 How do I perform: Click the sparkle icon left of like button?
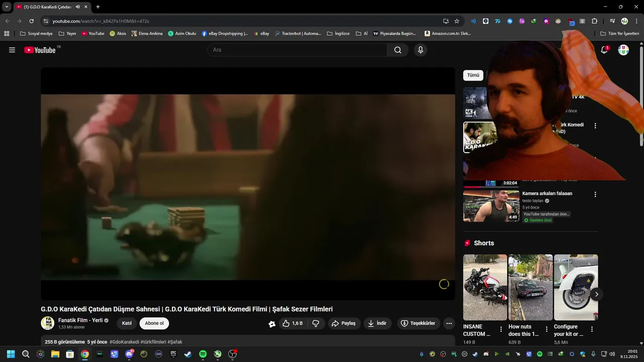point(272,324)
